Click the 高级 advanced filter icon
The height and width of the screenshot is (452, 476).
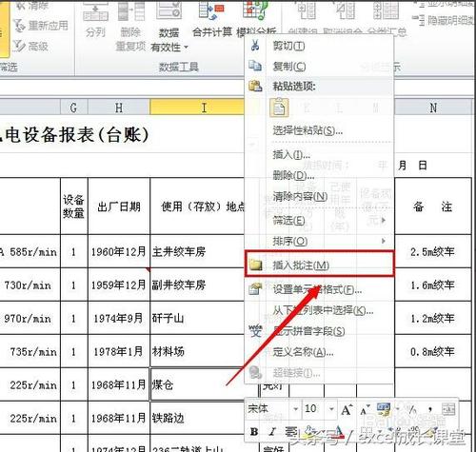tap(20, 46)
